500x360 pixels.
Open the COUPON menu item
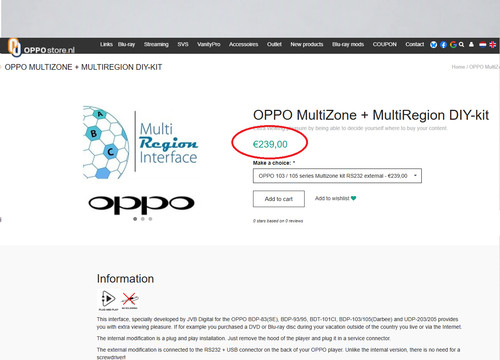(x=385, y=44)
